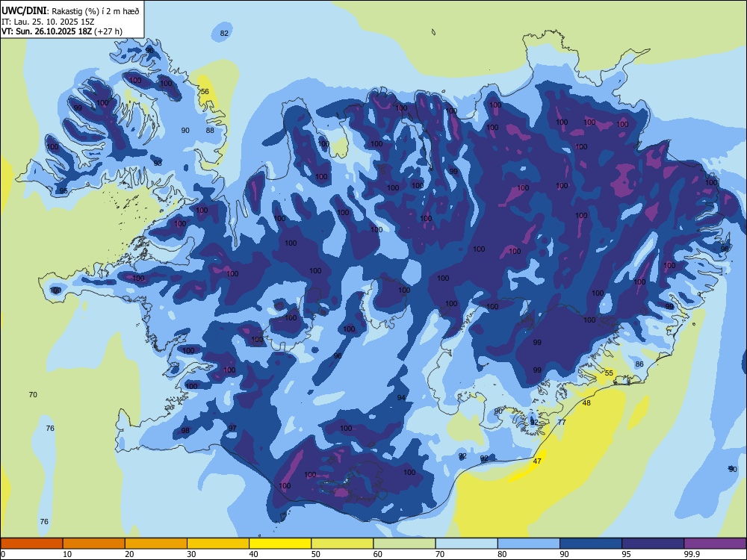Select the medium blue 90–95 legend swatch
Screen dimensions: 747x560
(x=591, y=544)
